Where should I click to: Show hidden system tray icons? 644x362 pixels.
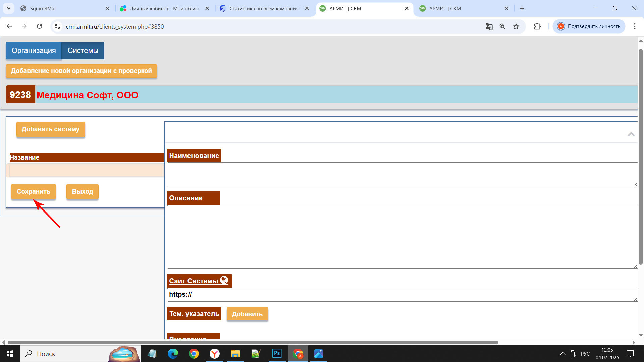coord(563,354)
